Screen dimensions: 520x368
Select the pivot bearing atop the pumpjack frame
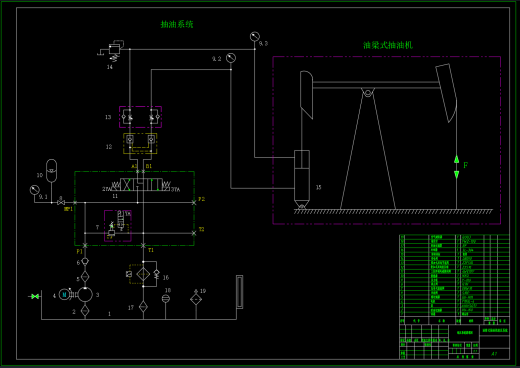coord(368,93)
